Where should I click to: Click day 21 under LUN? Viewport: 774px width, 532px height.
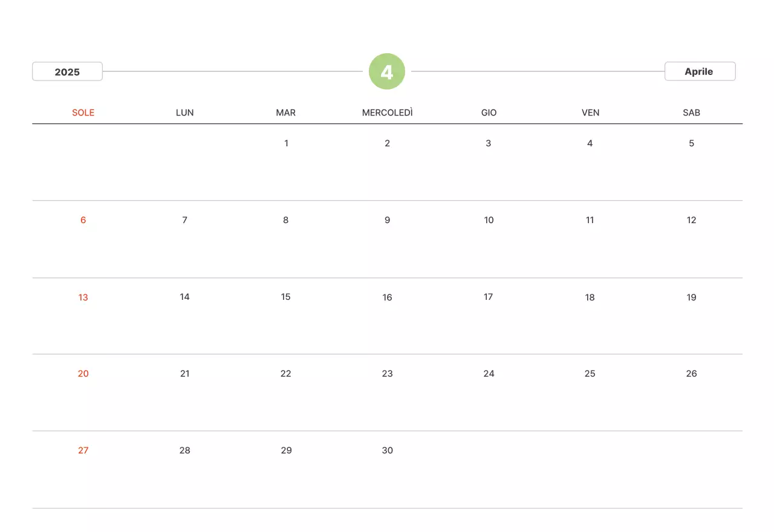click(184, 374)
